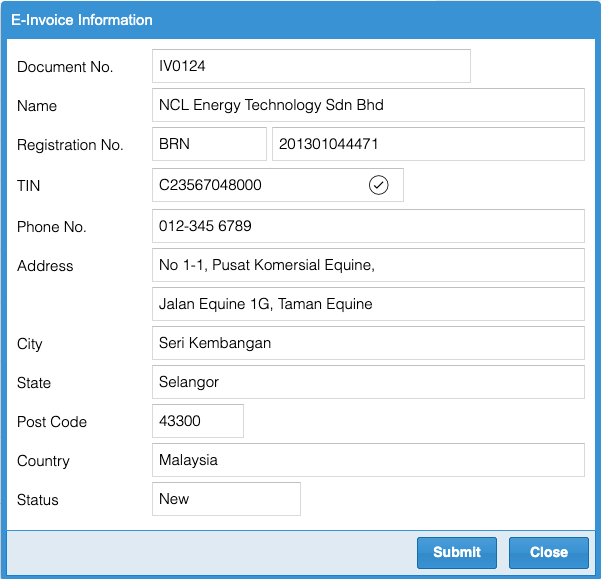Click the State label
This screenshot has width=601, height=579.
tap(34, 383)
